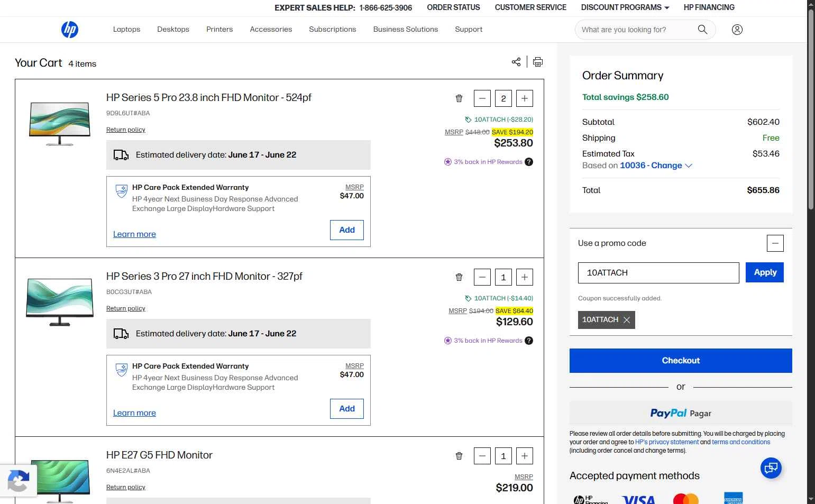Click the delivery truck icon for Series 5 Pro
The width and height of the screenshot is (815, 504).
tap(121, 155)
